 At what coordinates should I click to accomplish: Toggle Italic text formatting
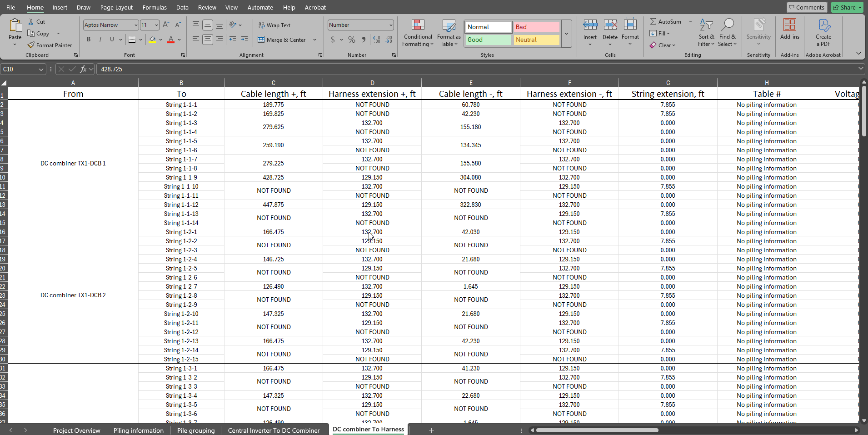[100, 40]
